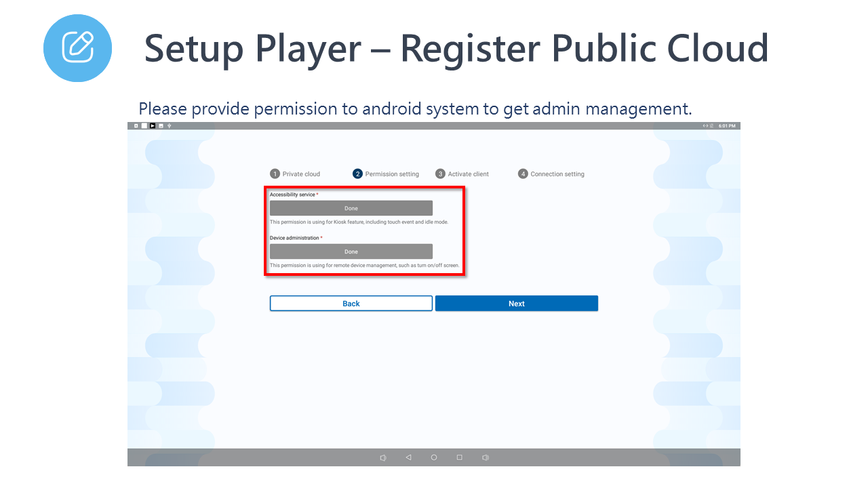Click the Device administration Done button
868x488 pixels.
click(x=351, y=251)
